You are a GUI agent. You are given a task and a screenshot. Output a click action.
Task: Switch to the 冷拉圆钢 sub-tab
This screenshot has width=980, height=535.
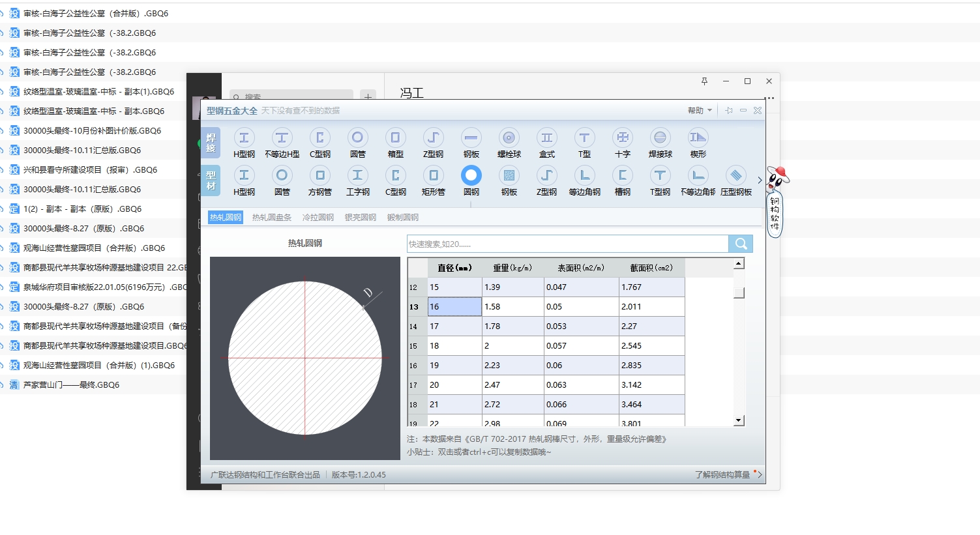(318, 217)
